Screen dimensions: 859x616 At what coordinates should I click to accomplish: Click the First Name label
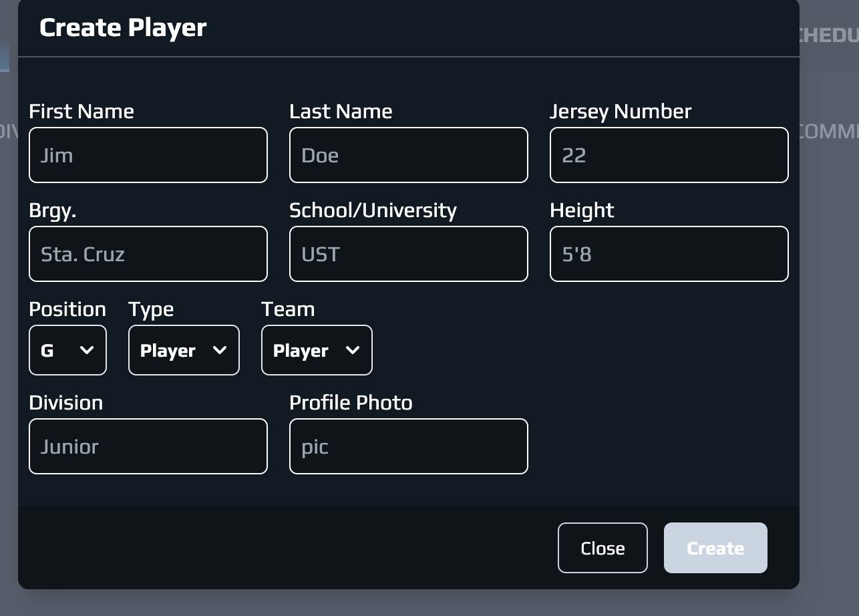pos(81,111)
